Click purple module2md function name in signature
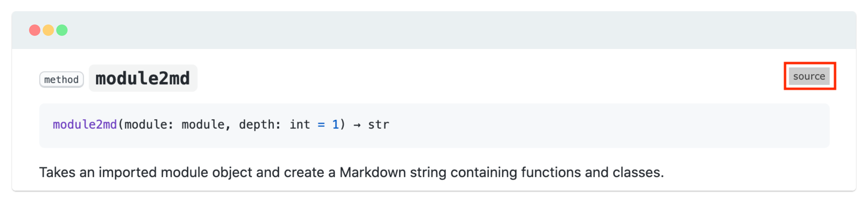Screen dimensions: 868x202 click(x=85, y=125)
